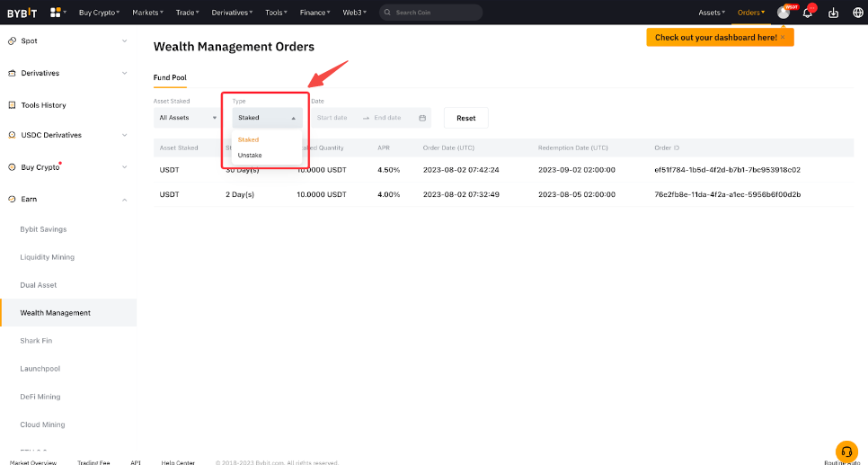Click the Reset button
Viewport: 868px width, 465px height.
(466, 118)
